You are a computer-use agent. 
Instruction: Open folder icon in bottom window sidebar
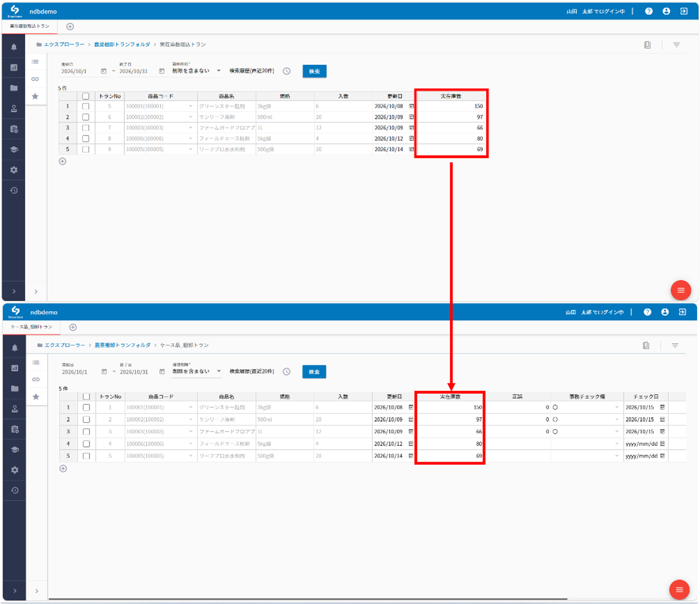click(15, 388)
